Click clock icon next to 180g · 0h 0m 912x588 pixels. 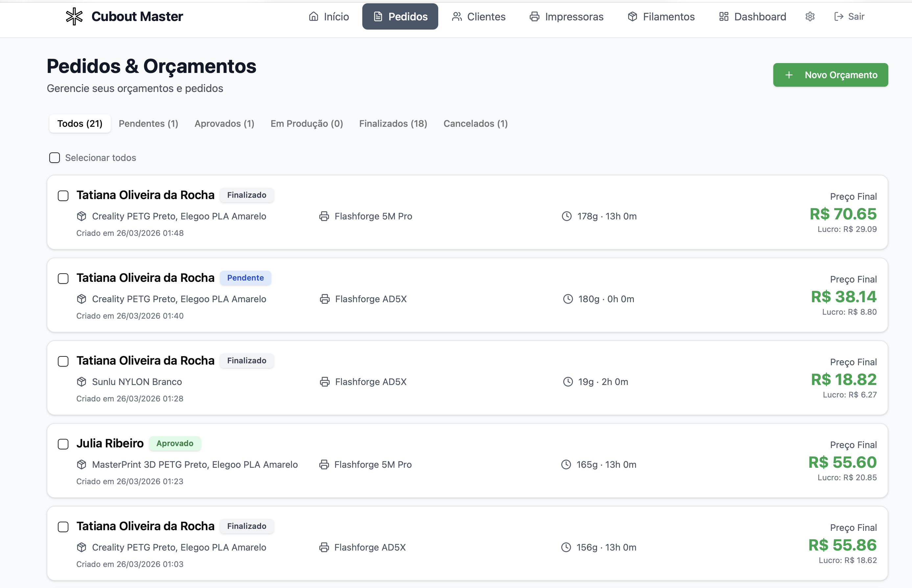(x=568, y=299)
